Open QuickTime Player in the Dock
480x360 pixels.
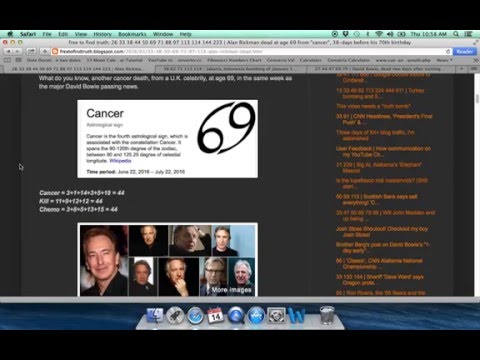tap(236, 315)
